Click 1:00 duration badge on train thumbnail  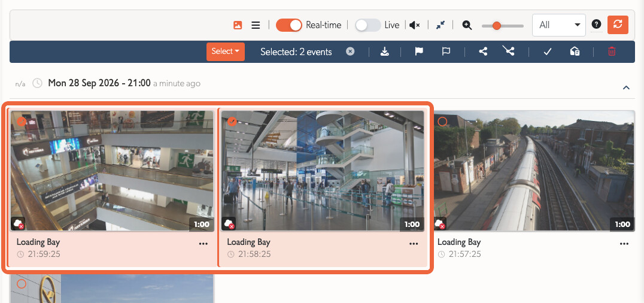(622, 225)
